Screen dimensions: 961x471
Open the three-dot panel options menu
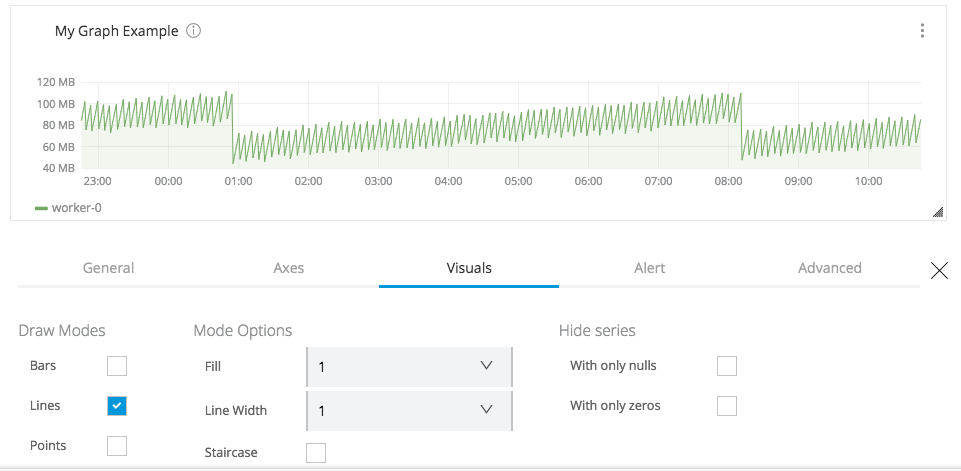coord(922,31)
